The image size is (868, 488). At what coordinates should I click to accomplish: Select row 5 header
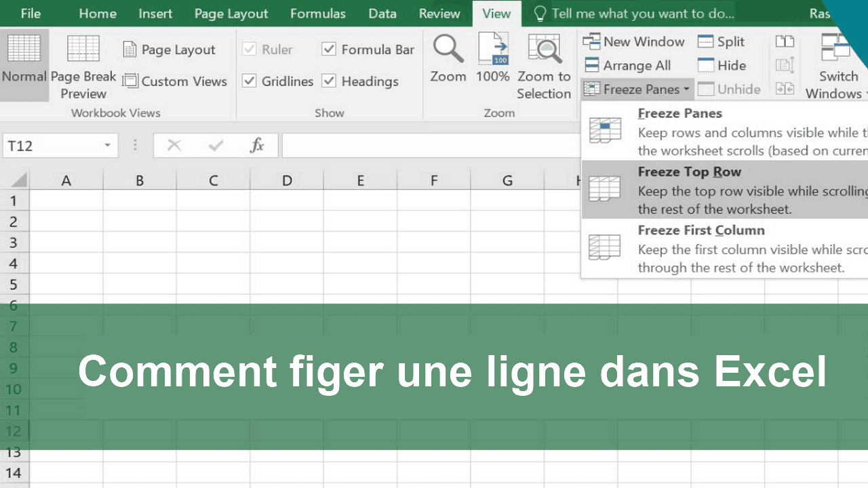[14, 285]
